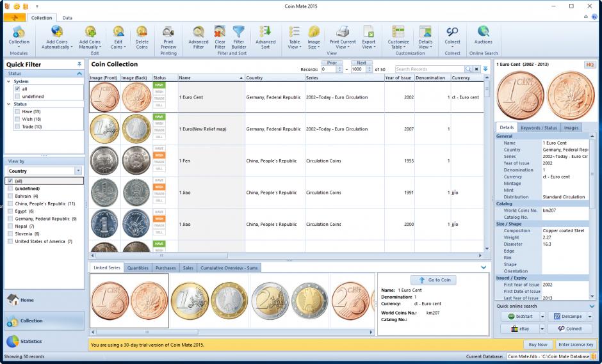Click Colnect ribbon icon
The width and height of the screenshot is (602, 364).
pos(452,32)
